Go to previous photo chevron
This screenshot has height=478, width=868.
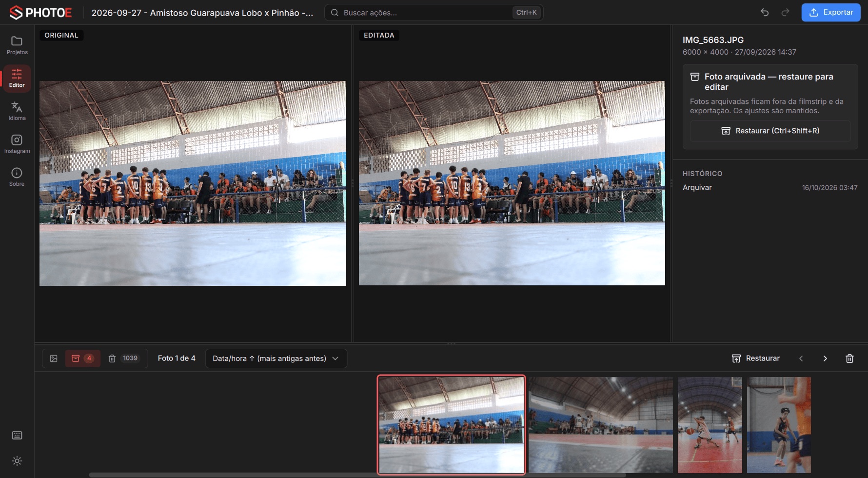pos(801,358)
